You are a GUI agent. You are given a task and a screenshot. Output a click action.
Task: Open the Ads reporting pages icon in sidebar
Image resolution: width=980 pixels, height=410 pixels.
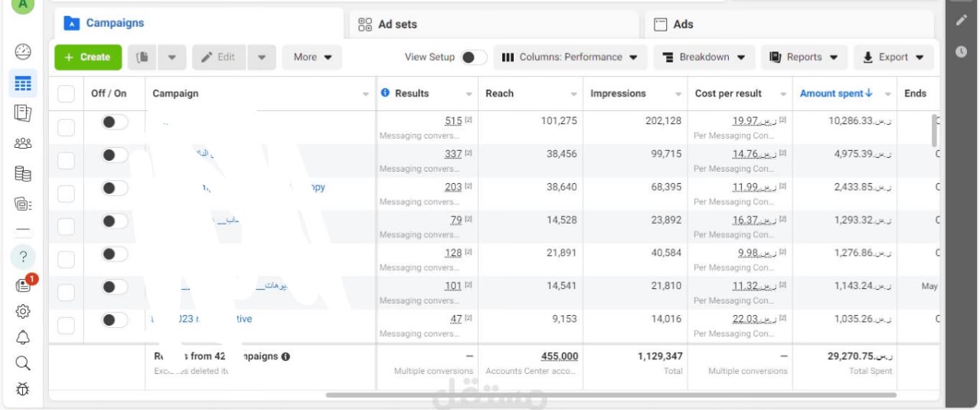[23, 113]
